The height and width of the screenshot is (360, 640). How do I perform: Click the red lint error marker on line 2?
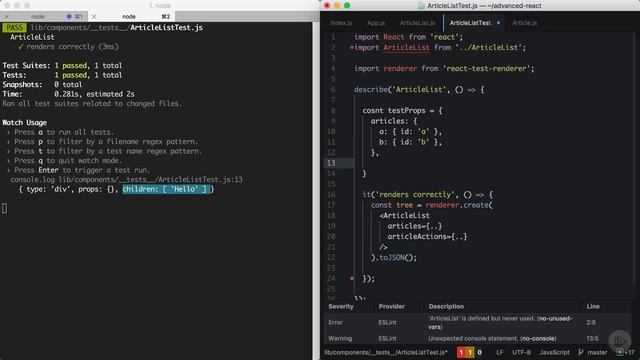click(351, 48)
